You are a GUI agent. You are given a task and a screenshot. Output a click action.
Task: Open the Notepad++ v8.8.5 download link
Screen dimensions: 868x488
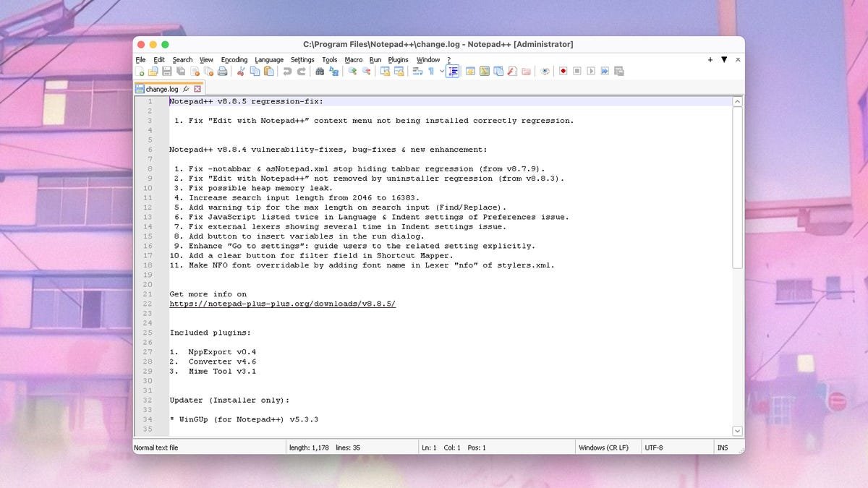coord(282,304)
